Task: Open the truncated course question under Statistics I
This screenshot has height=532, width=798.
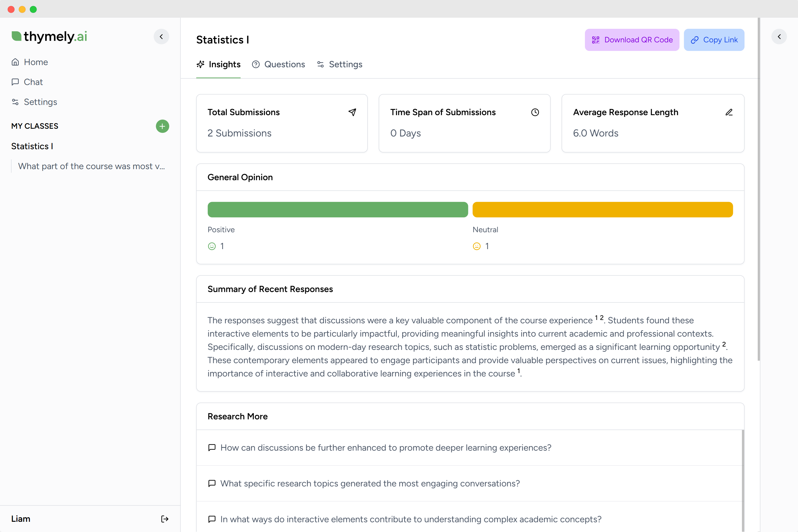Action: (91, 166)
